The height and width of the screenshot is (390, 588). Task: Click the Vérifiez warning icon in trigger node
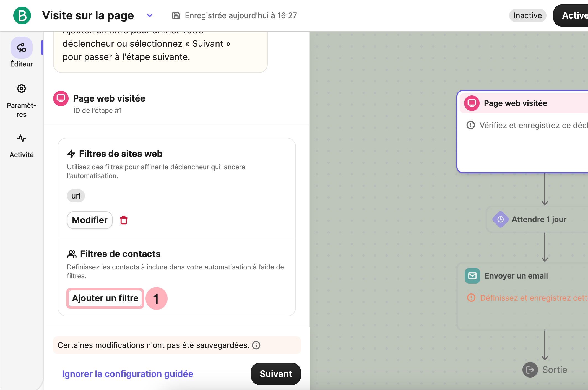[471, 125]
